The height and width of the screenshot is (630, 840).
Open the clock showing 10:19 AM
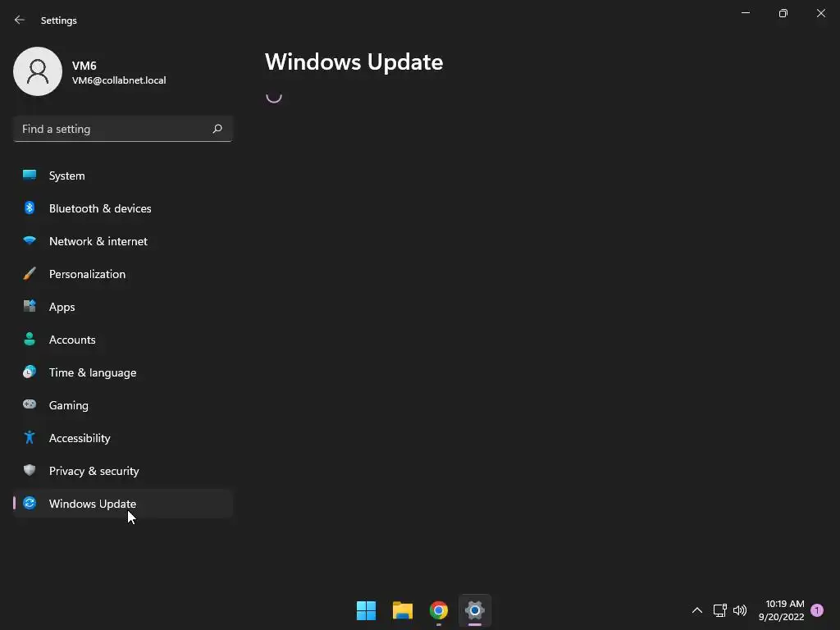point(782,610)
